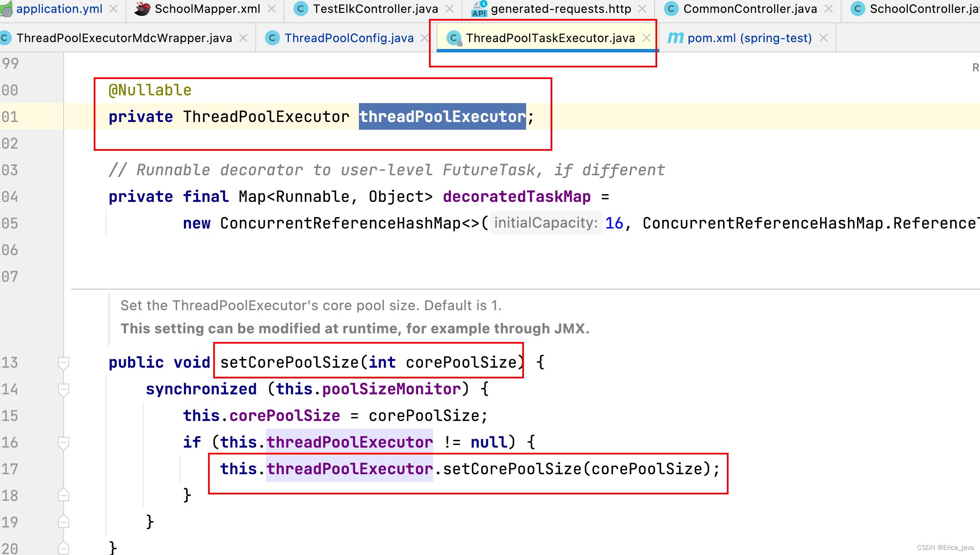Click the poolSizeMonitor reference in synchronized
The width and height of the screenshot is (980, 555).
point(391,389)
